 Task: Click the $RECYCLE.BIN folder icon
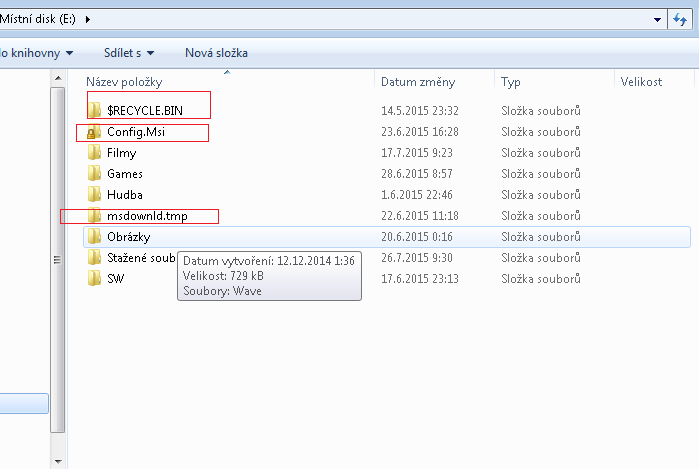[94, 110]
